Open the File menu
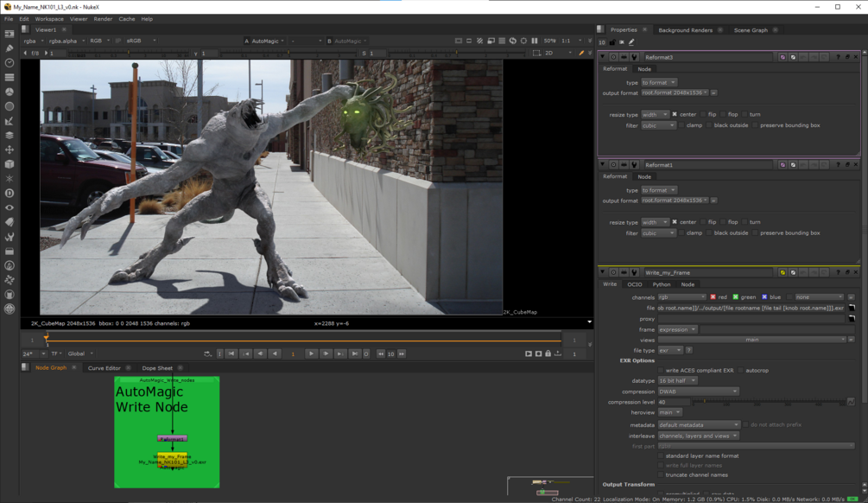868x503 pixels. click(x=9, y=19)
